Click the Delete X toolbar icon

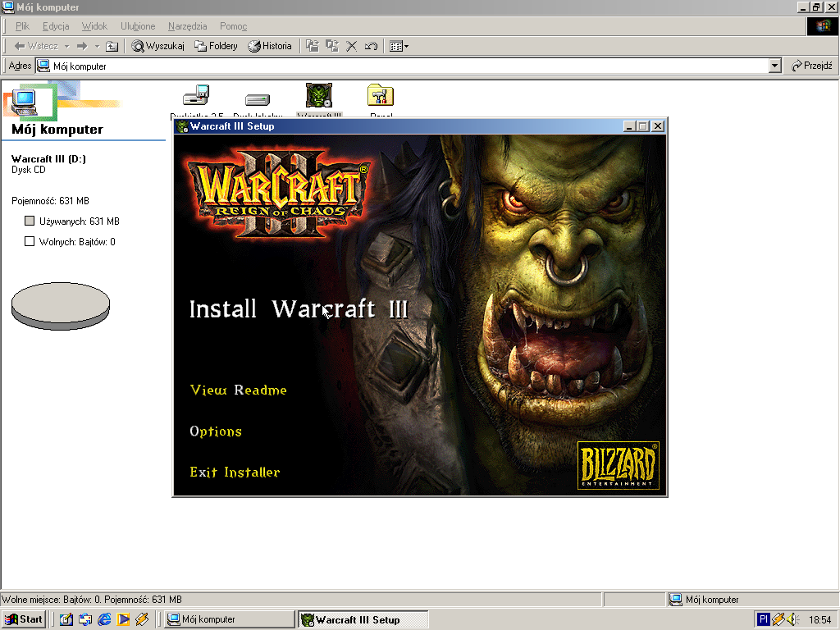pos(351,46)
